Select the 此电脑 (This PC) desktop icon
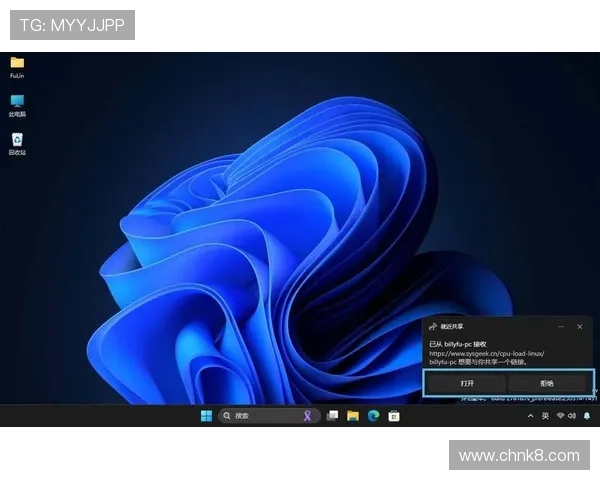 tap(17, 102)
